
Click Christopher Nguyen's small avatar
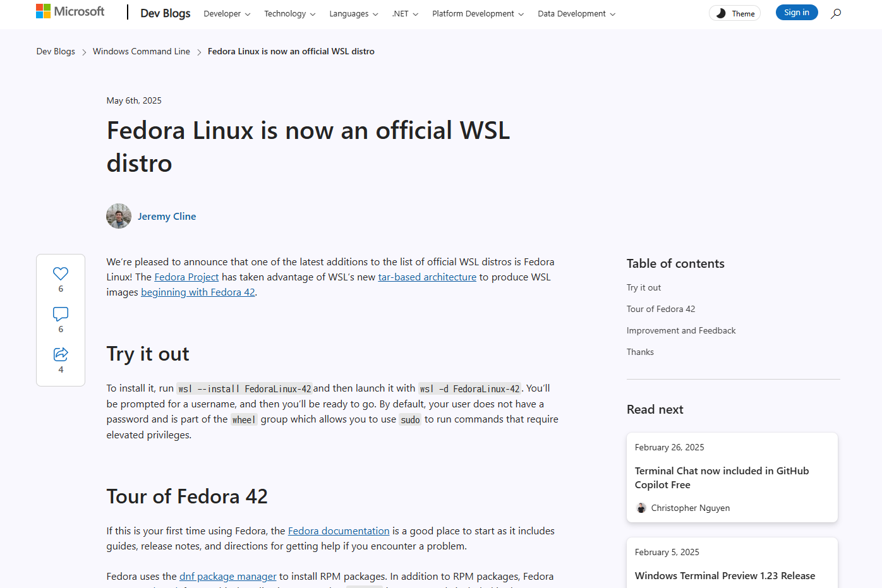point(641,508)
